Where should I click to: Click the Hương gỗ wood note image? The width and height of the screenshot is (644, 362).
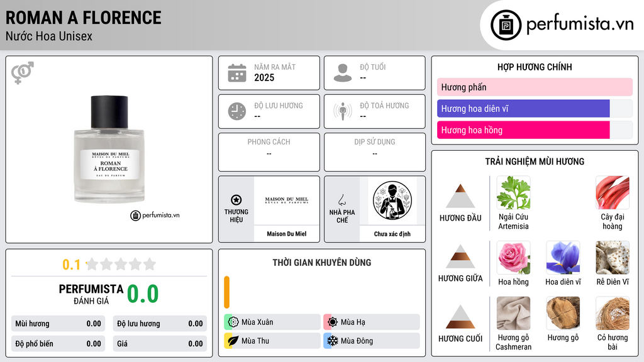coord(563,314)
